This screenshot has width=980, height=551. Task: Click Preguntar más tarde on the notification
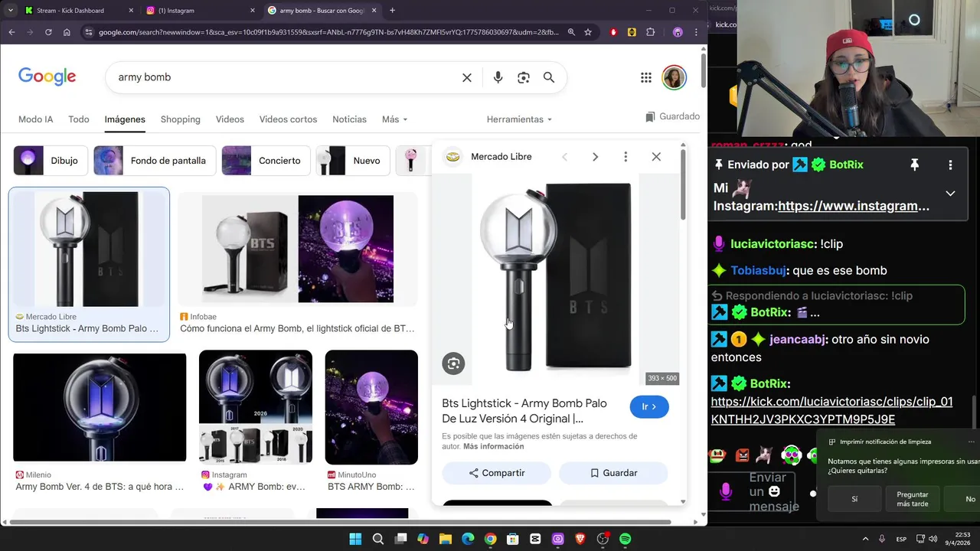pyautogui.click(x=913, y=499)
